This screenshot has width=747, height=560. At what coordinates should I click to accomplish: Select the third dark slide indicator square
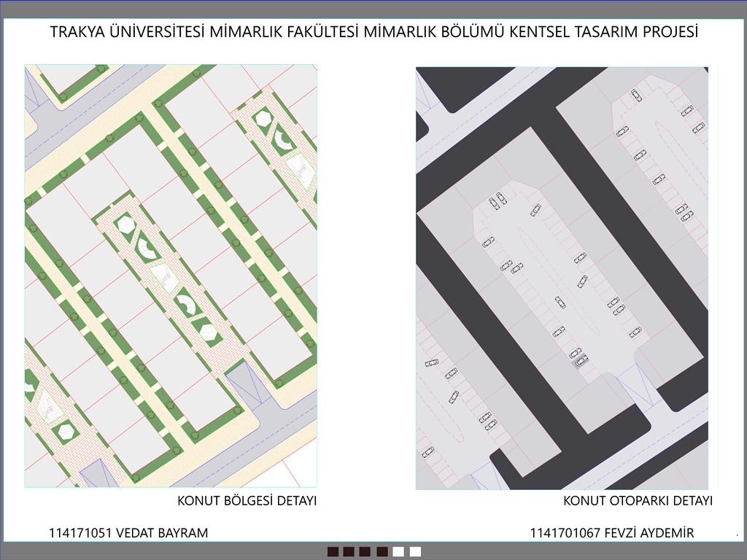tap(365, 551)
